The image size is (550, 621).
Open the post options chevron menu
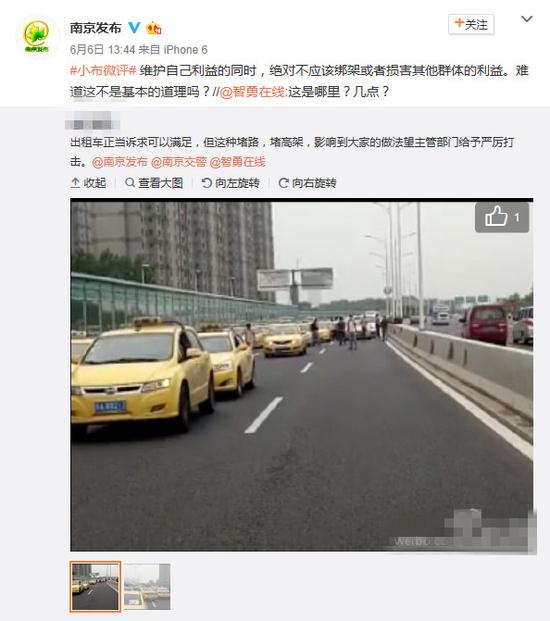pos(526,19)
